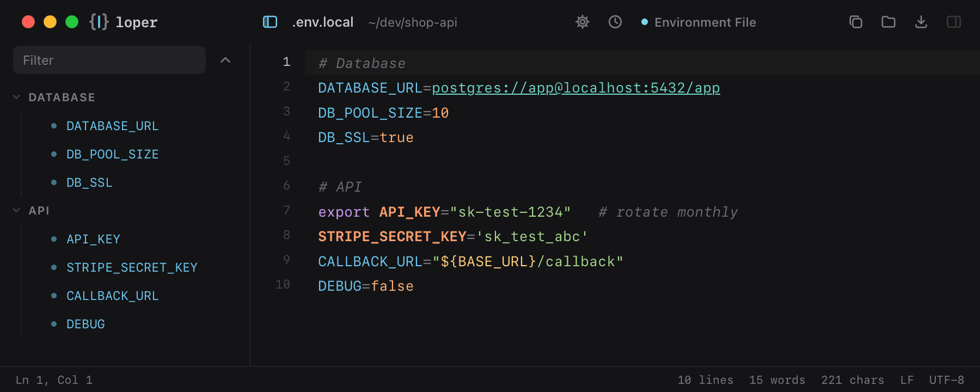Collapse the outline using the up chevron
The image size is (980, 392).
225,60
